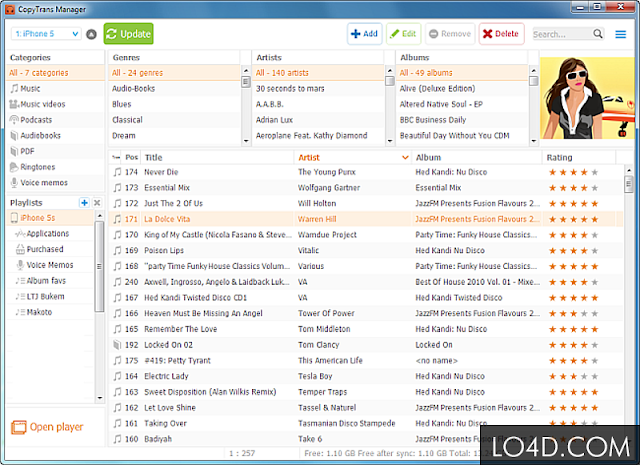Click the PDF category icon
Screen dimensions: 640x465
[14, 151]
